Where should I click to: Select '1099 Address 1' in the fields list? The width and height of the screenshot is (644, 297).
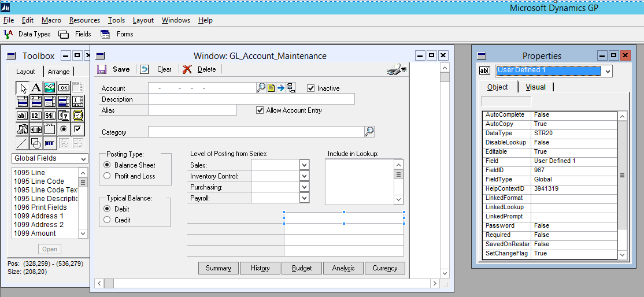39,216
